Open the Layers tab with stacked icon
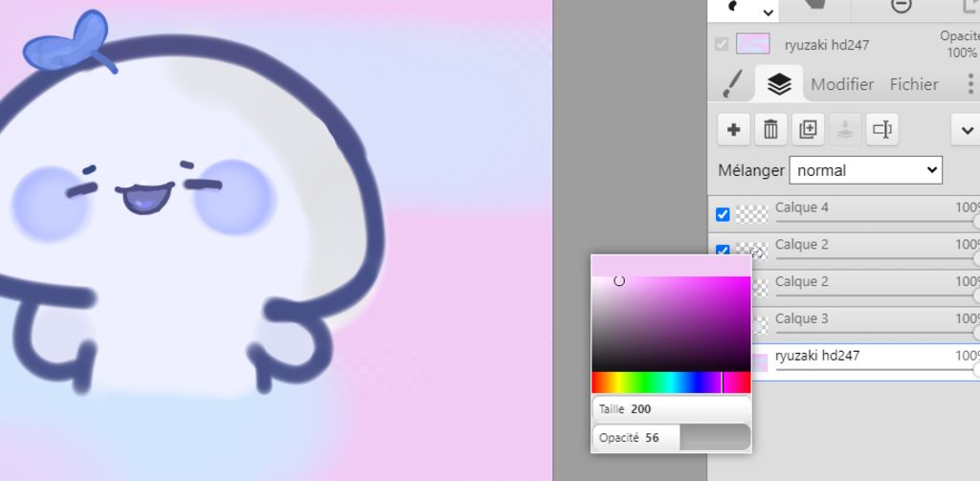This screenshot has height=481, width=980. [779, 84]
